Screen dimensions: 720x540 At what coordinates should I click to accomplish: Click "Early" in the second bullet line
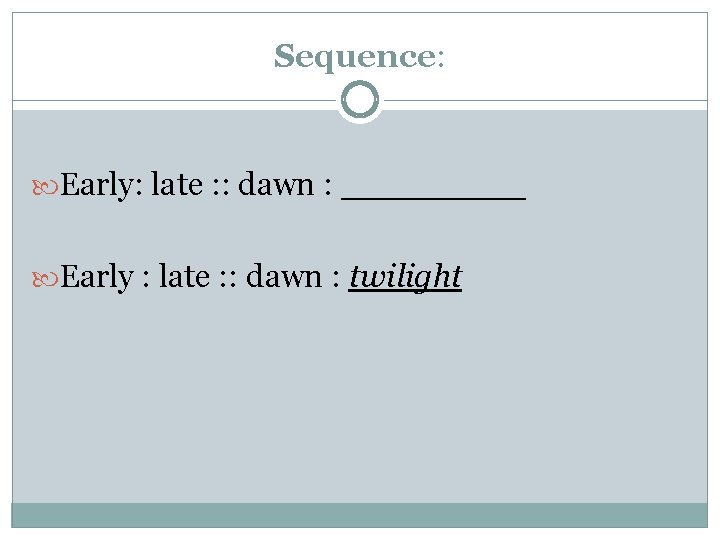coord(97,277)
